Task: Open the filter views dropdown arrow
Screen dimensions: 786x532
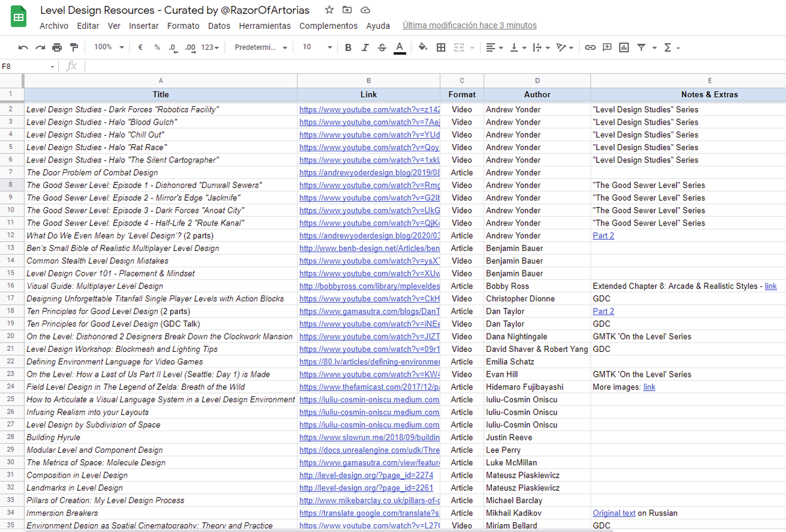Action: [x=654, y=48]
